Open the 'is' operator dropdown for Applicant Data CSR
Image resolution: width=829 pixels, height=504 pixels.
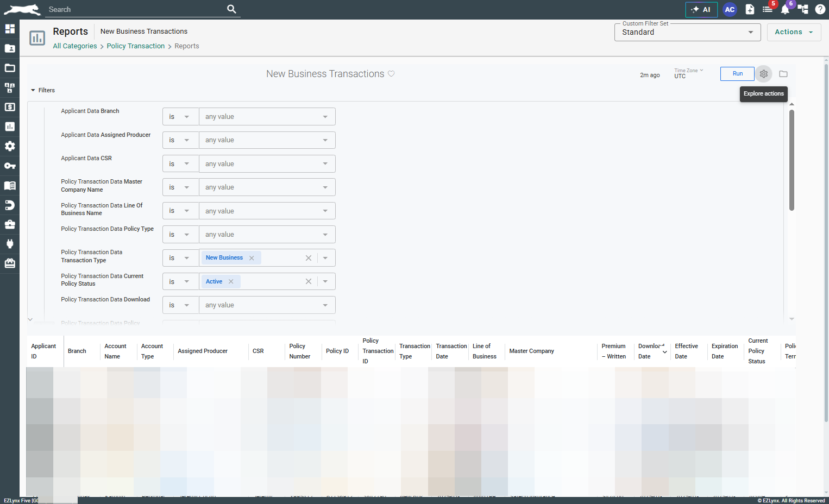(x=180, y=164)
